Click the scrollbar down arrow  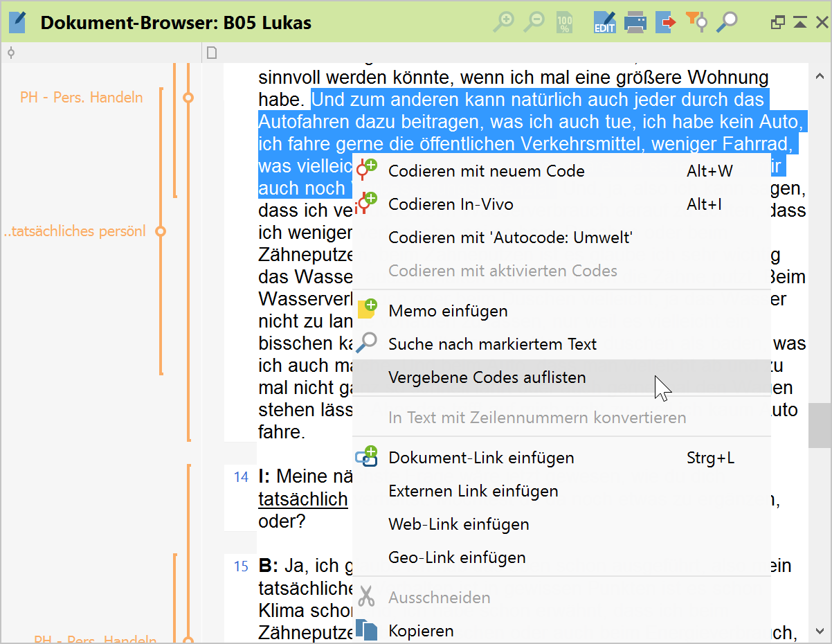(x=820, y=631)
